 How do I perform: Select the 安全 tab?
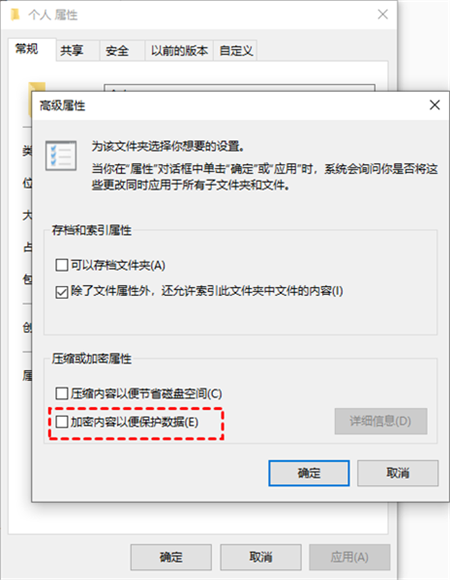click(117, 50)
